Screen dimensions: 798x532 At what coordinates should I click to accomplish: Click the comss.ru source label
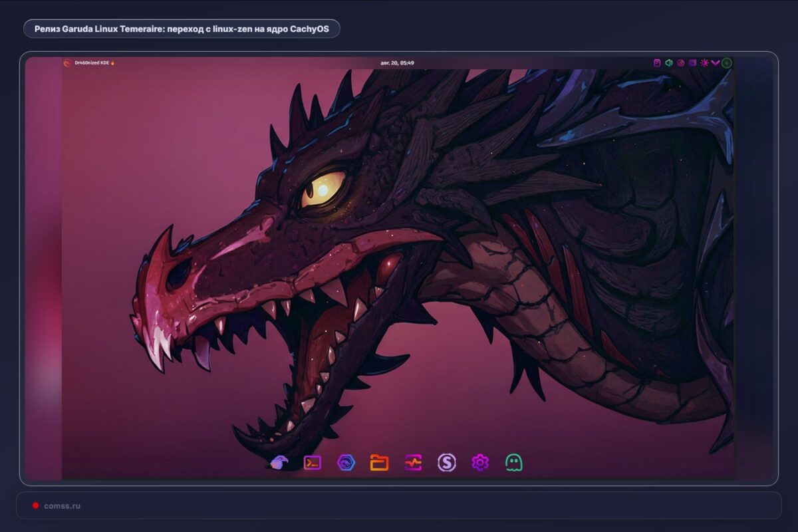62,505
